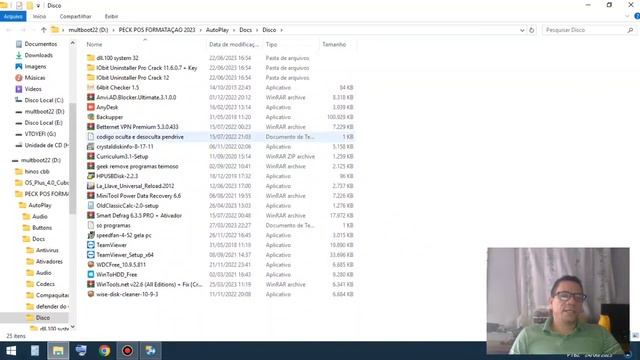The height and width of the screenshot is (360, 640).
Task: Open the red recording app in taskbar
Action: point(128,351)
